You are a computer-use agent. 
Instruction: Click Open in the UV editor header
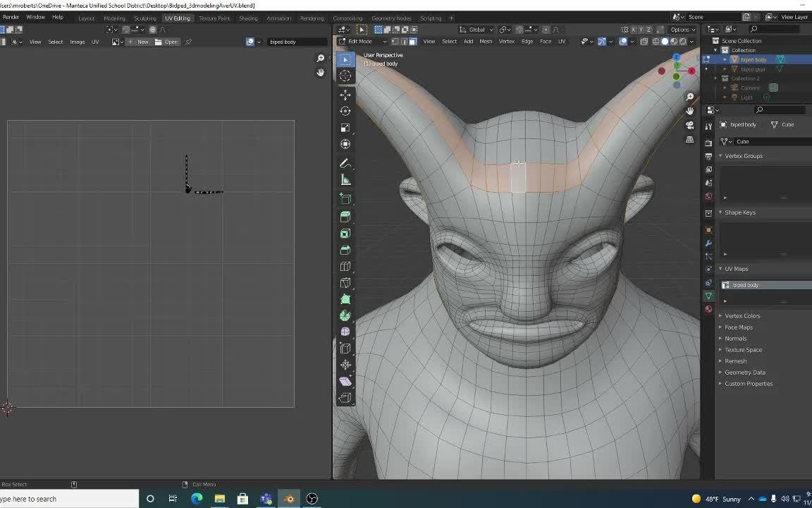(x=168, y=42)
